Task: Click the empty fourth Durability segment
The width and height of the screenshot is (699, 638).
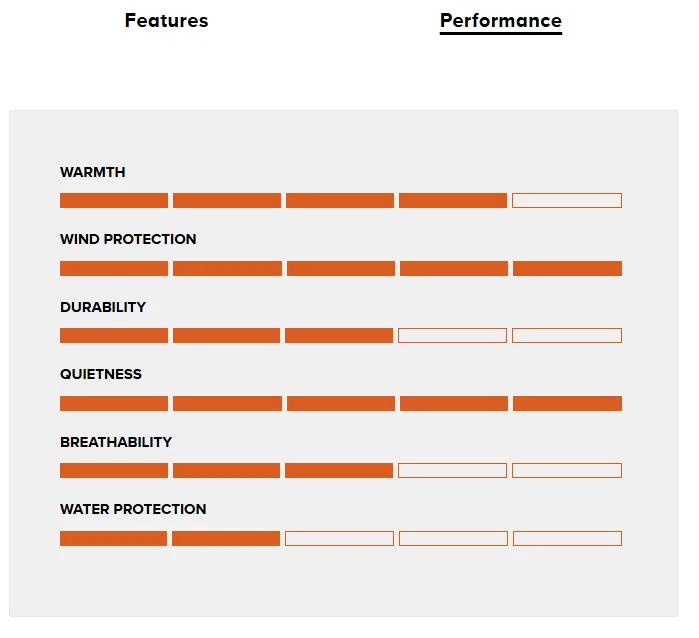Action: click(x=452, y=336)
